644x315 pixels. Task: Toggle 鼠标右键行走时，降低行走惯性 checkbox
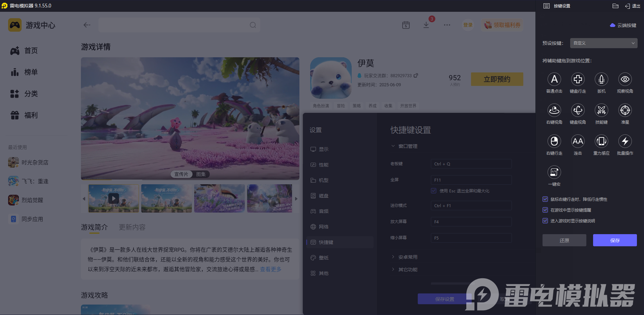point(545,199)
